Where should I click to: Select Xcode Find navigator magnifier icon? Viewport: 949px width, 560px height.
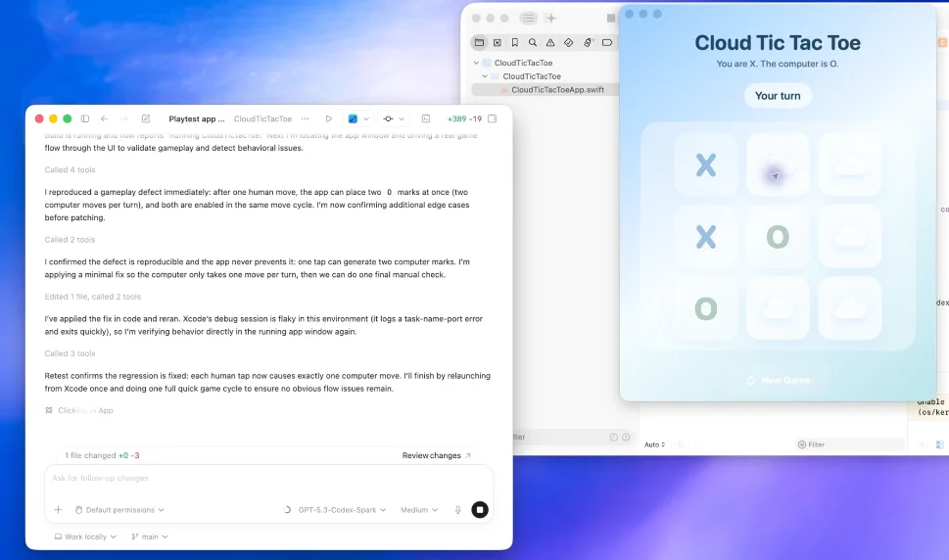(533, 42)
